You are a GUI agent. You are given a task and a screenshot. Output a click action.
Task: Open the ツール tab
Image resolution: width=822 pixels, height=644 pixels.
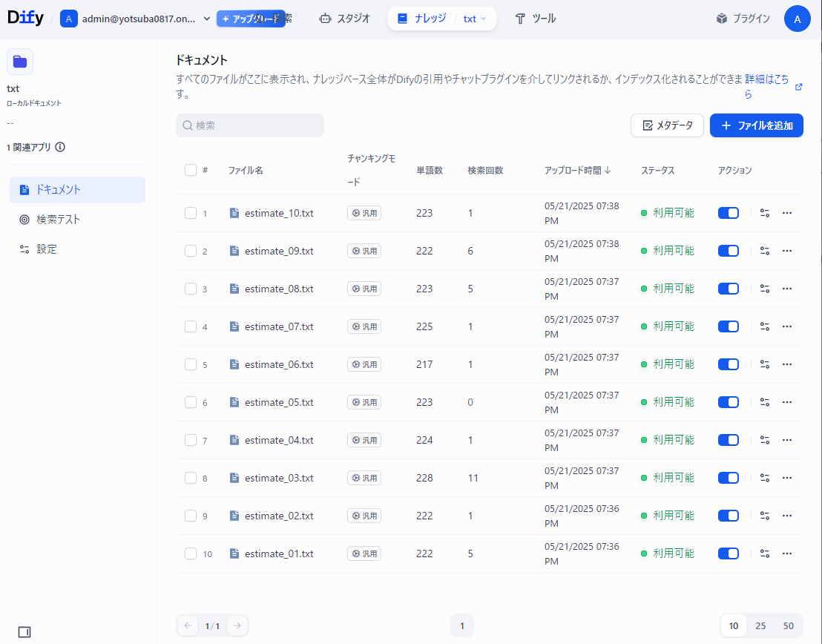(x=535, y=19)
